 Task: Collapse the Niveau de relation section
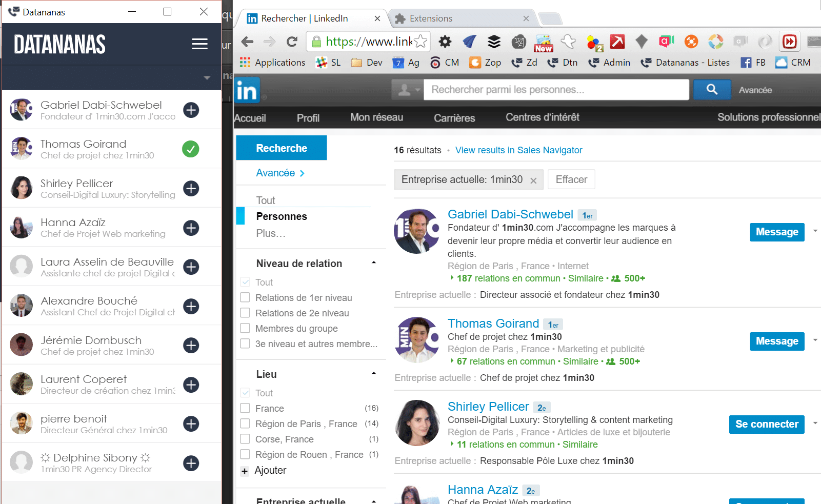(x=374, y=263)
